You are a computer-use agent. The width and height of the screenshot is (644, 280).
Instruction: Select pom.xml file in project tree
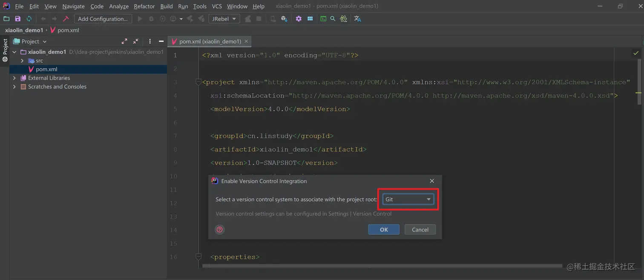(x=88, y=69)
